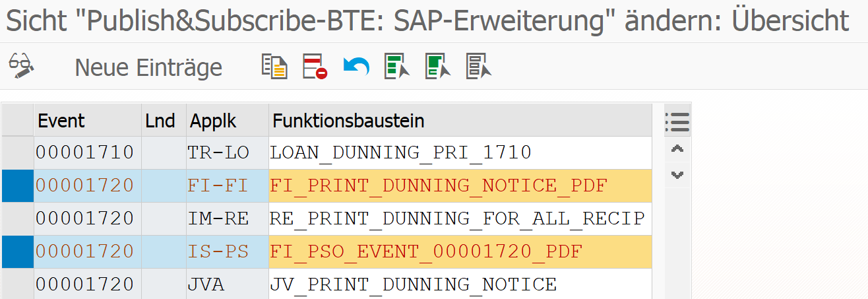Viewport: 868px width, 299px height.
Task: Click the Event column header
Action: (88, 121)
